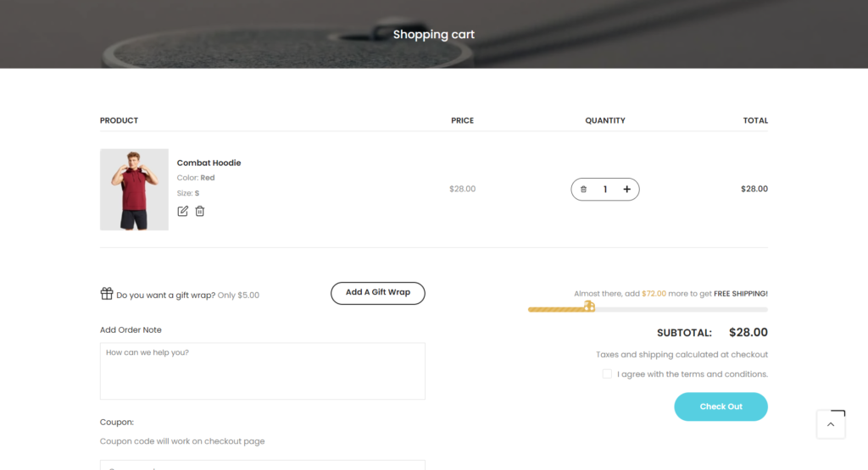The height and width of the screenshot is (470, 868).
Task: Click the trash icon in the quantity selector
Action: (x=583, y=190)
